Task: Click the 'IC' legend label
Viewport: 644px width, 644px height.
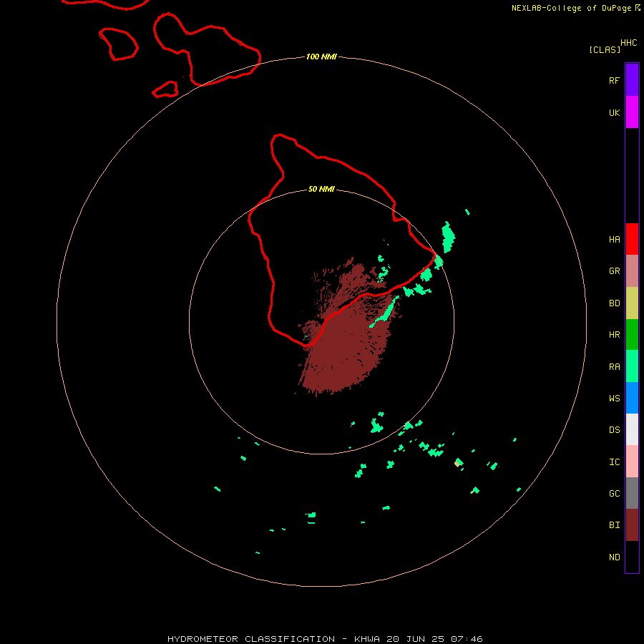Action: click(x=614, y=462)
